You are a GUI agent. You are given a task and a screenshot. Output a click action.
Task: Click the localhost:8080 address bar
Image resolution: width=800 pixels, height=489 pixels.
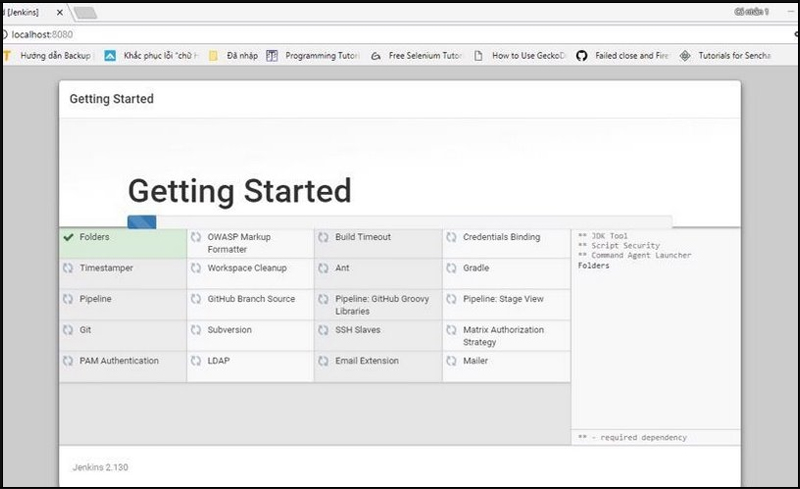[x=398, y=34]
